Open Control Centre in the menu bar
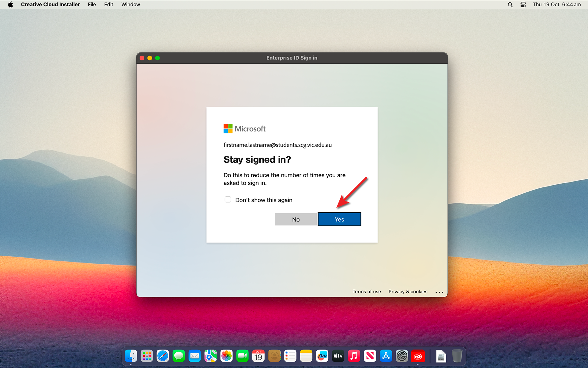 click(x=523, y=5)
